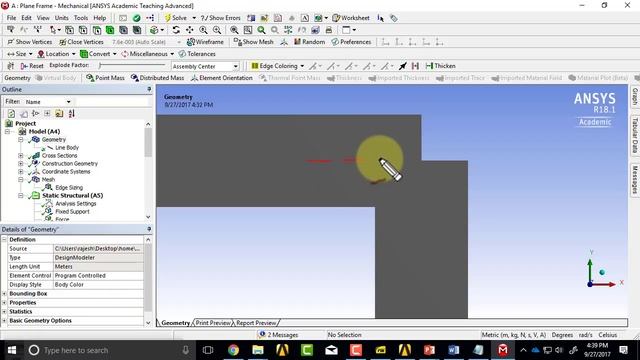Select the Fixed Support tree item

click(x=72, y=211)
